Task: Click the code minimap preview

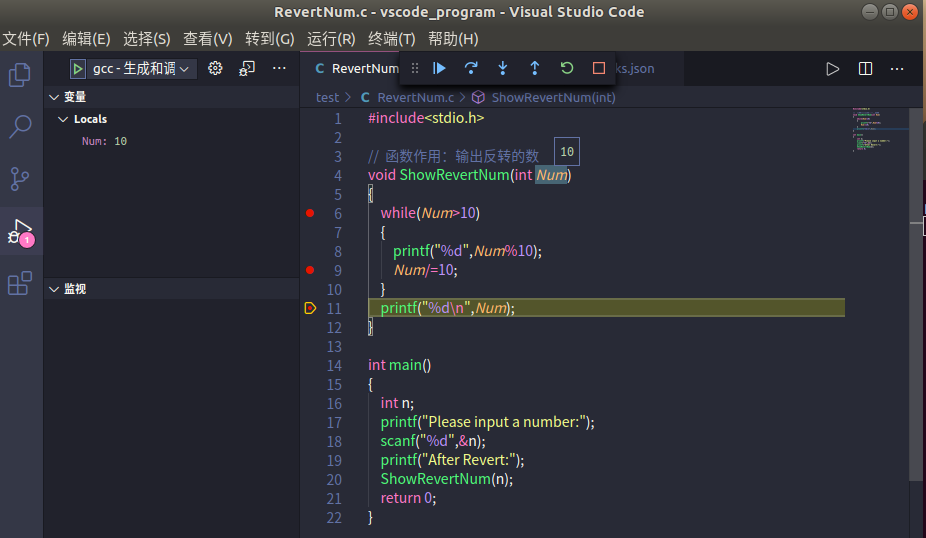Action: (x=880, y=131)
